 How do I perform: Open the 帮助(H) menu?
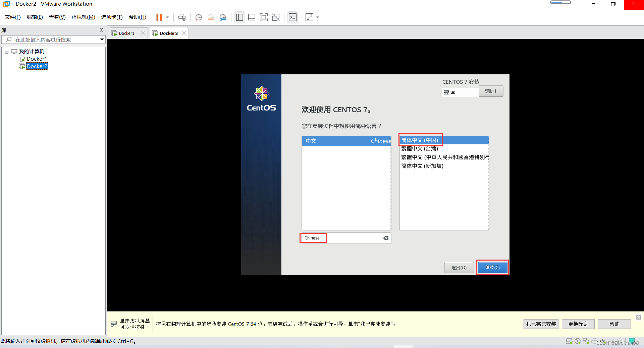138,17
